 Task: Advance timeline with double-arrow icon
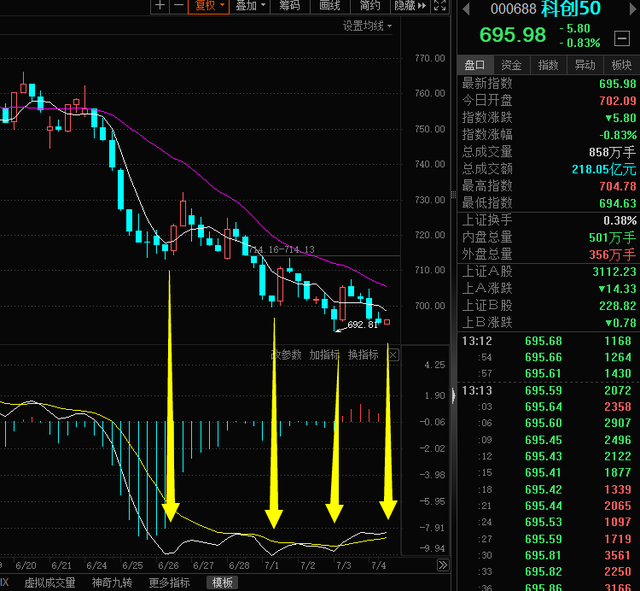click(x=442, y=565)
